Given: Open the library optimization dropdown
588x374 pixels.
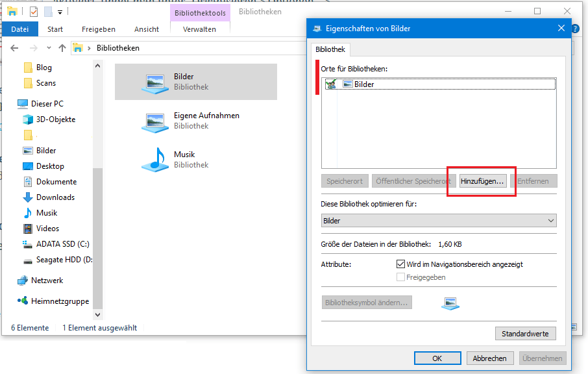Looking at the screenshot, I should (439, 221).
